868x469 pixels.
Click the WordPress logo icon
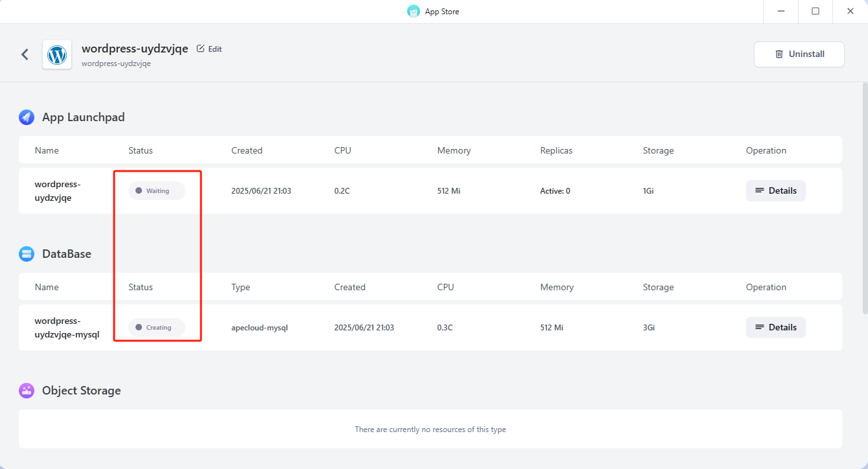click(x=57, y=54)
